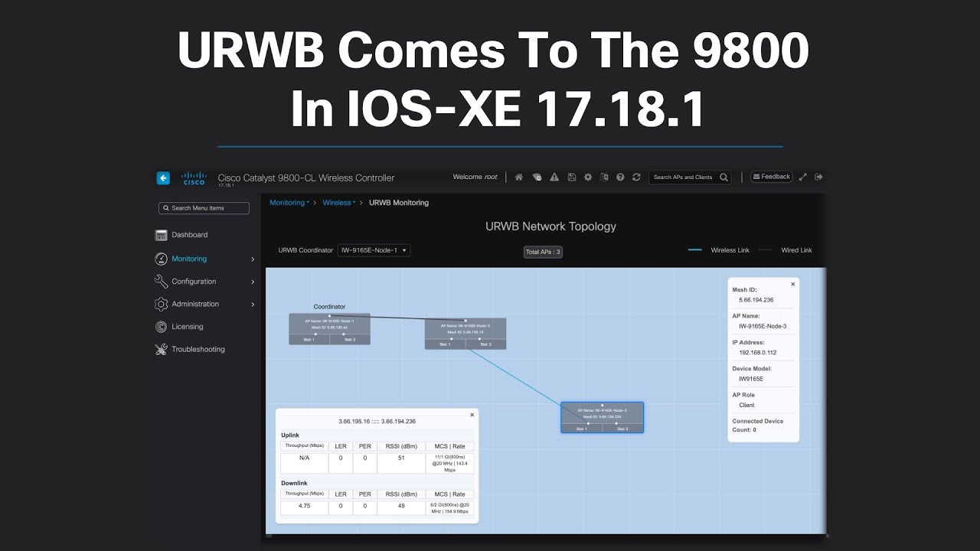Log out using the sign-out icon
Image resolution: width=980 pixels, height=551 pixels.
tap(818, 177)
